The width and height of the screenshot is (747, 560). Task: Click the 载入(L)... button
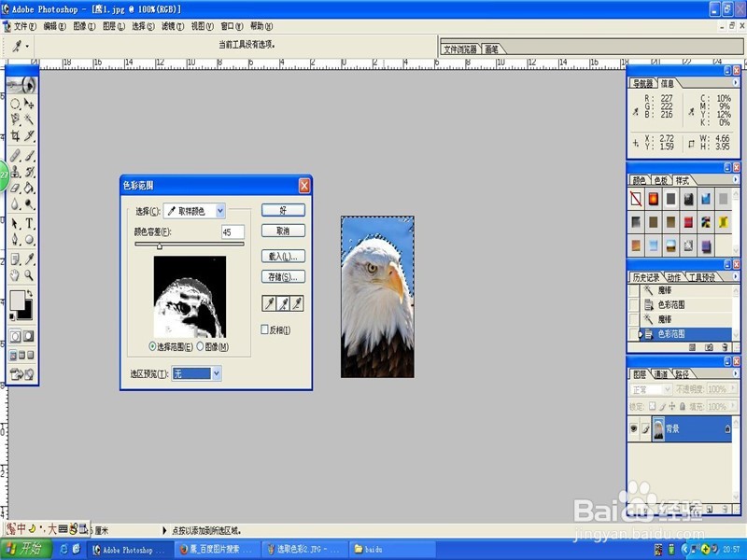pos(283,256)
